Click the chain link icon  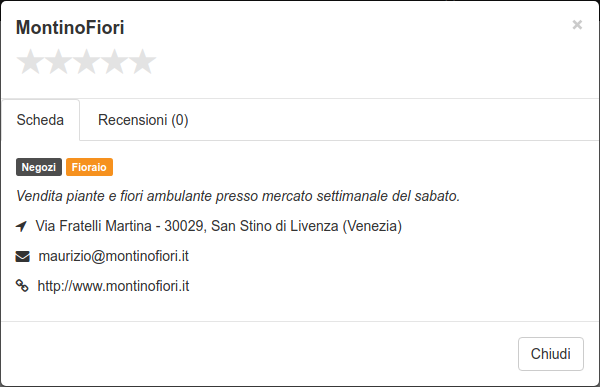click(22, 286)
